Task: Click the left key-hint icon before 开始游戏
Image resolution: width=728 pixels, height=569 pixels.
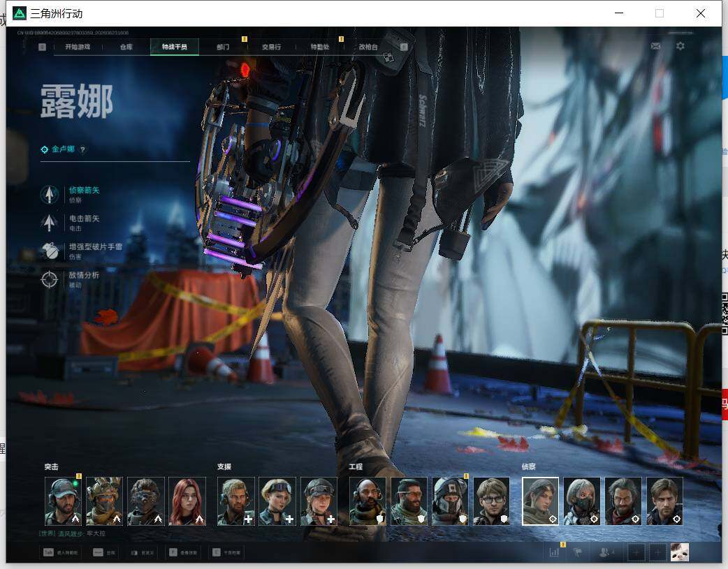Action: [x=42, y=47]
